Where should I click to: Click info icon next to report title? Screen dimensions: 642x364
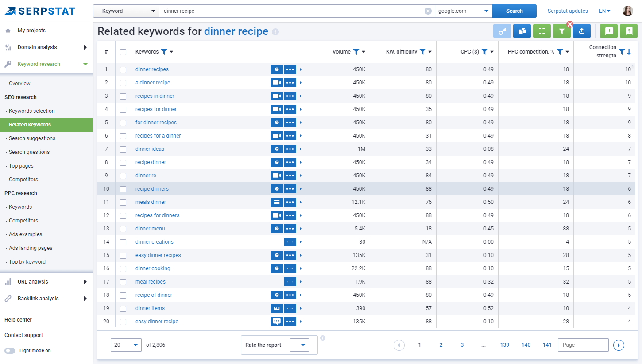(275, 32)
